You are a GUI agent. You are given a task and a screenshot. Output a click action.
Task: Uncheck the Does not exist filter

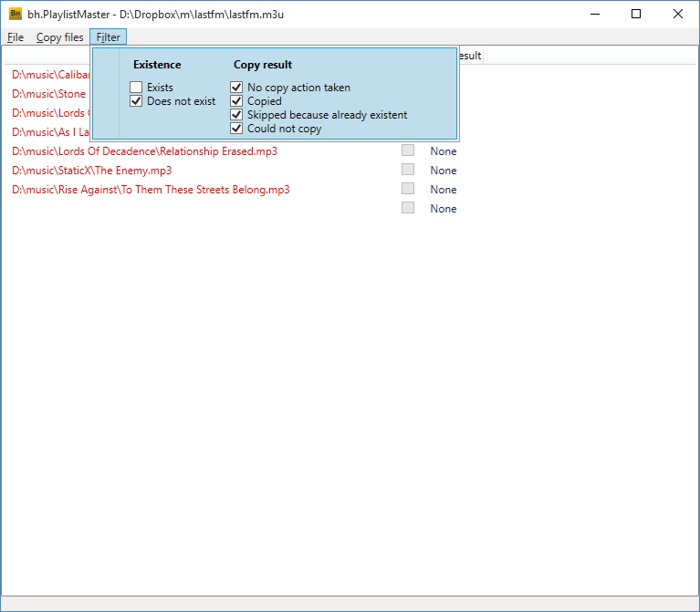click(x=136, y=101)
